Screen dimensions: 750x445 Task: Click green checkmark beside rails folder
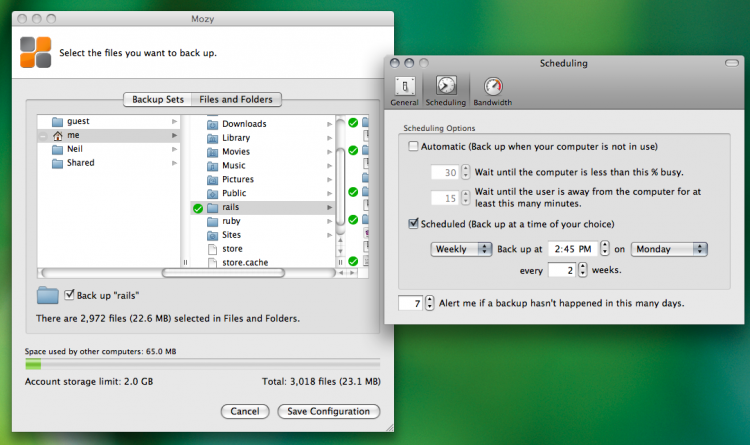[x=198, y=208]
